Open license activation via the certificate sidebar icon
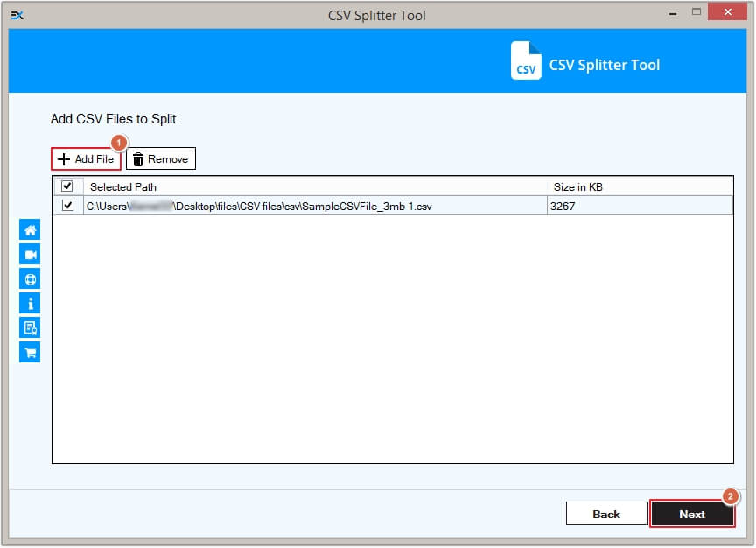This screenshot has width=756, height=548. coord(29,327)
